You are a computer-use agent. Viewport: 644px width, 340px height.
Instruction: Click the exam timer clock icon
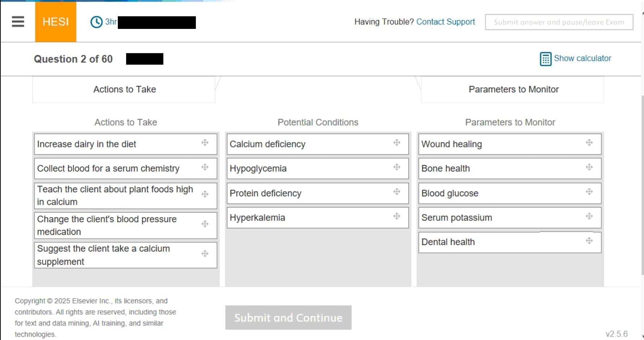pos(96,22)
